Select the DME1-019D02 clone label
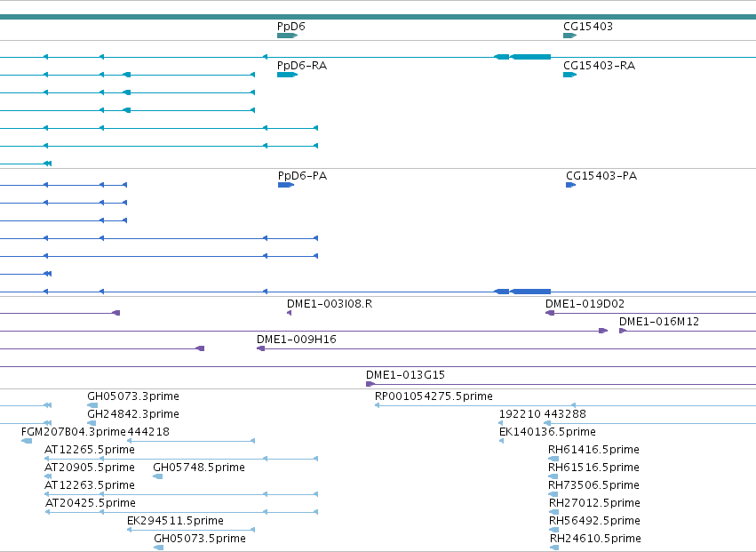The width and height of the screenshot is (756, 552). tap(585, 304)
